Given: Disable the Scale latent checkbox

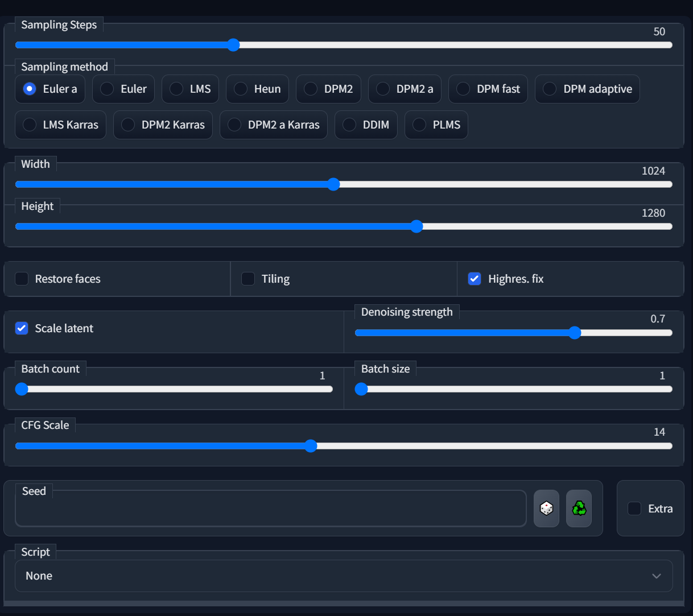Looking at the screenshot, I should (22, 328).
